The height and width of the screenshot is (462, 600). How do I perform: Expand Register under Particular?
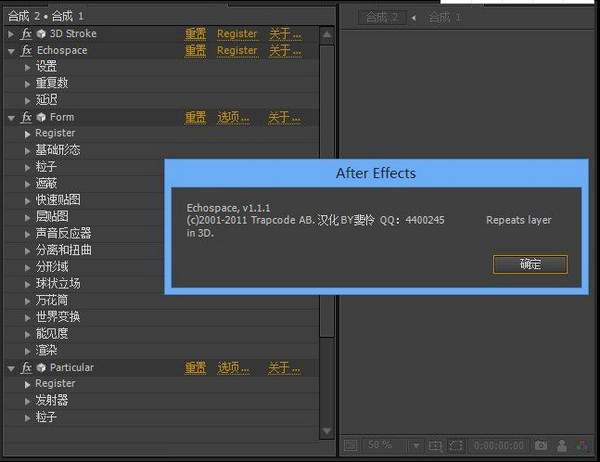28,385
